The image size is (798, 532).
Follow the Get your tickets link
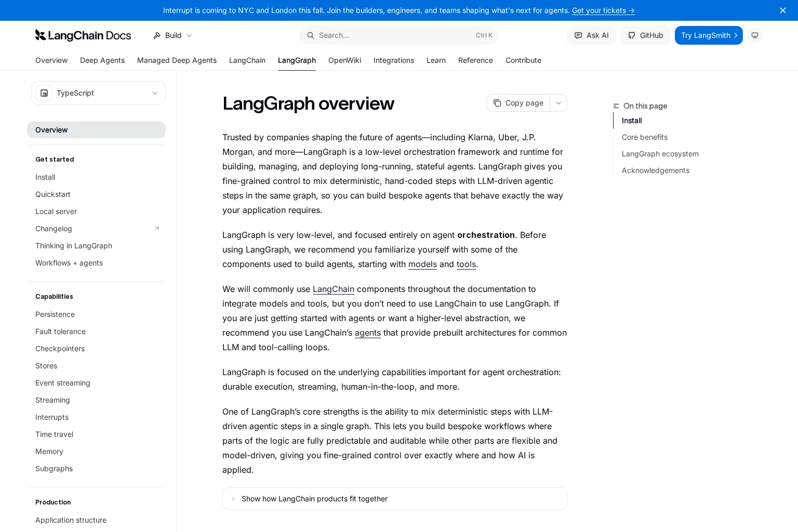[x=603, y=10]
